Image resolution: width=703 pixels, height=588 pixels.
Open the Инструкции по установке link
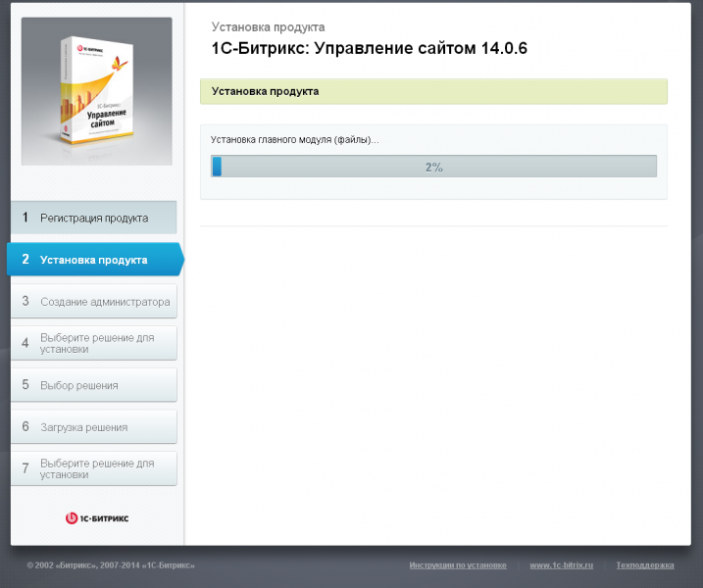coord(458,565)
